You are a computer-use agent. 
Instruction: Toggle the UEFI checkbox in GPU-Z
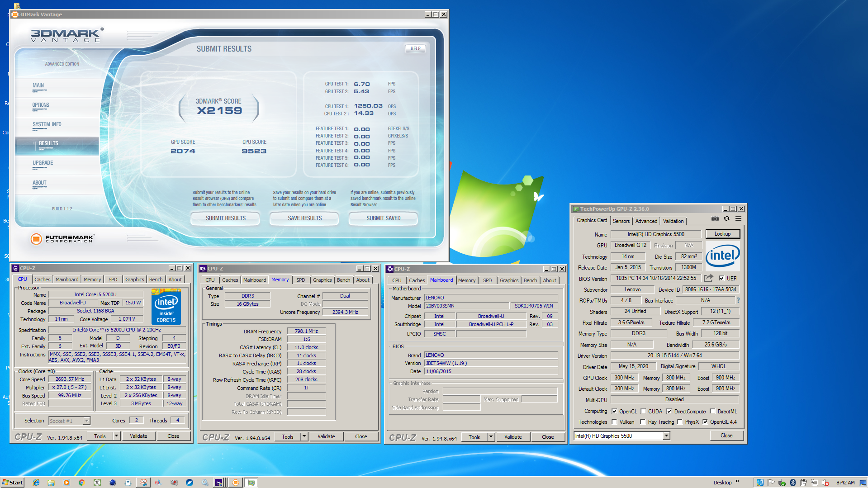pos(721,279)
